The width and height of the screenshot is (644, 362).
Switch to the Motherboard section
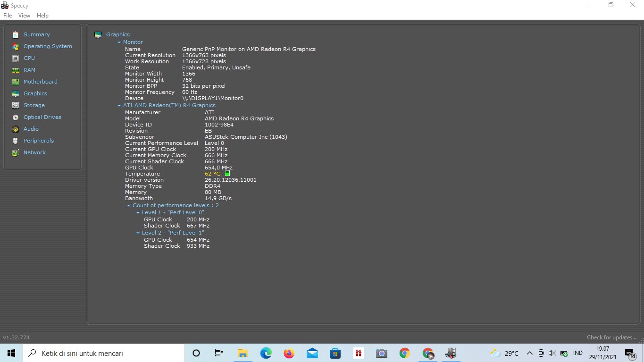click(41, 82)
